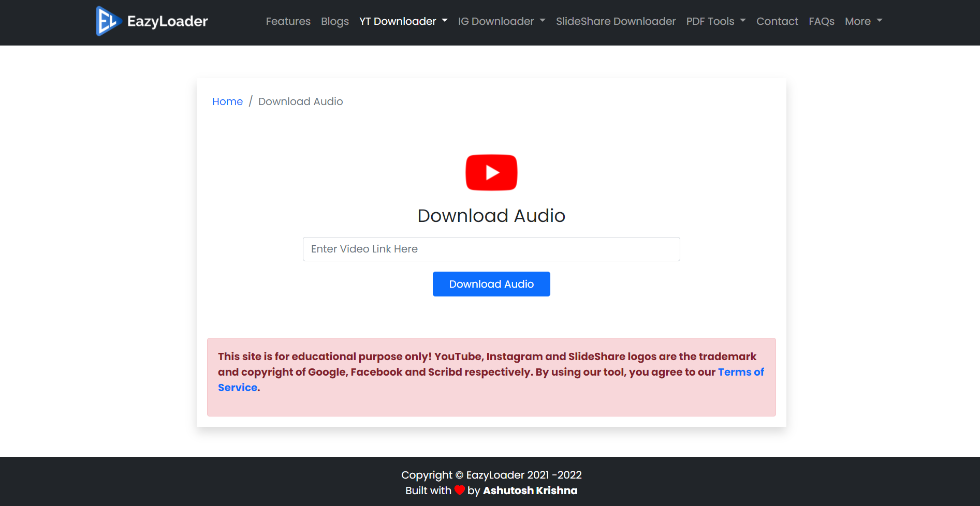The image size is (980, 506).
Task: Click the Download Audio breadcrumb text
Action: 301,101
